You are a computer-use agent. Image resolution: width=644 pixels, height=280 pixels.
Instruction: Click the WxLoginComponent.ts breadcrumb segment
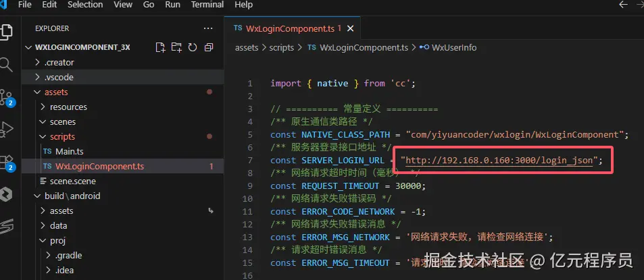(364, 47)
